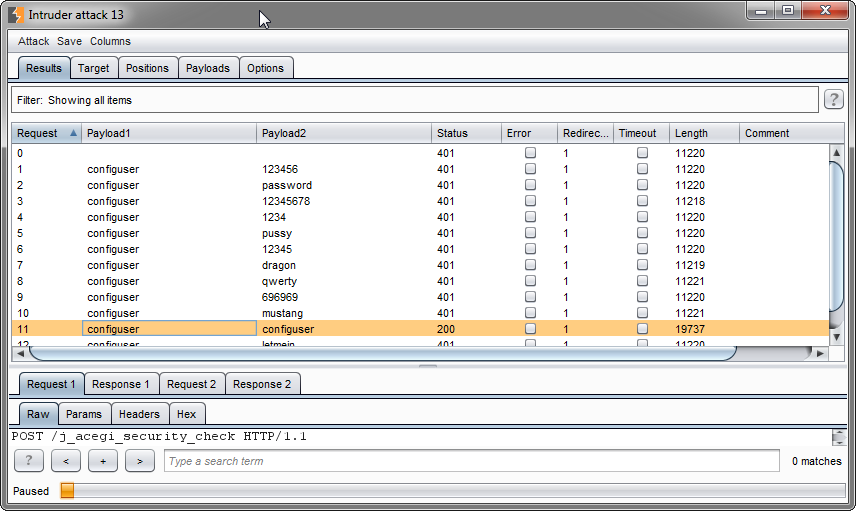856x511 pixels.
Task: Open the Attack menu
Action: pyautogui.click(x=33, y=41)
